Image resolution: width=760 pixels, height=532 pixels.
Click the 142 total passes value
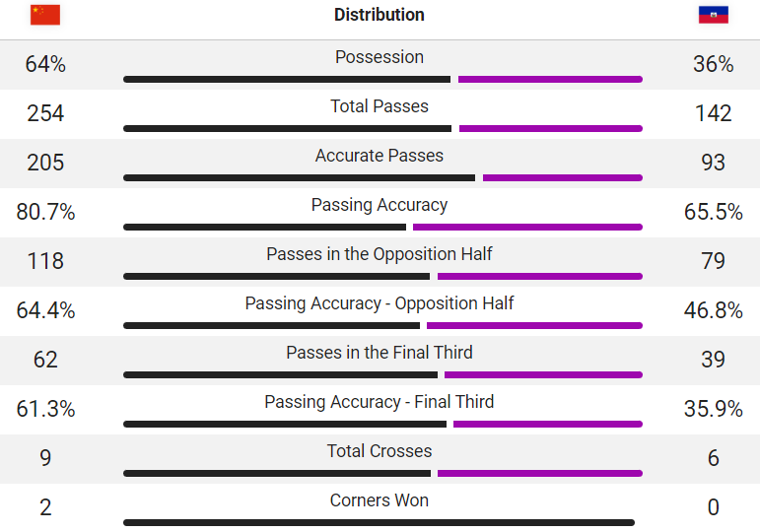[713, 113]
